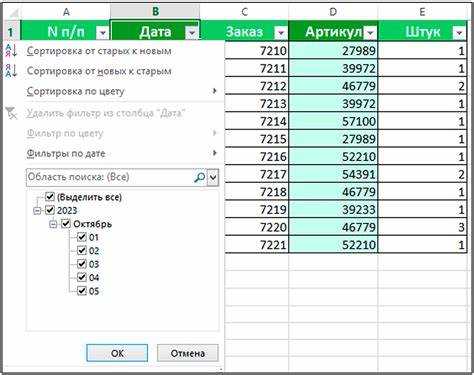Toggle day 02 checkbox

pyautogui.click(x=82, y=250)
